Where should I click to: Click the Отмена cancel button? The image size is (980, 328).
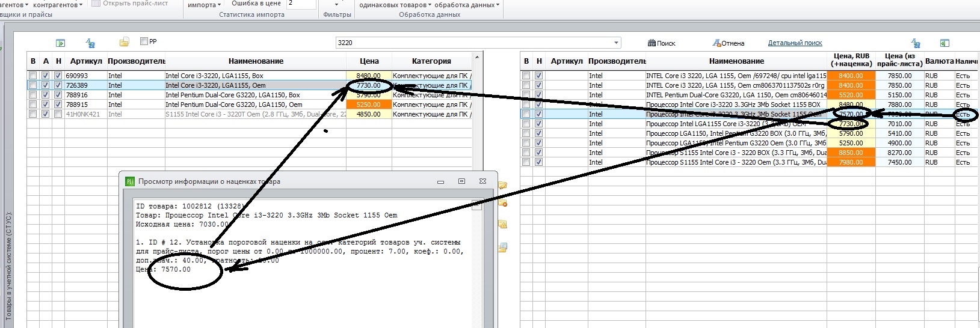(729, 43)
